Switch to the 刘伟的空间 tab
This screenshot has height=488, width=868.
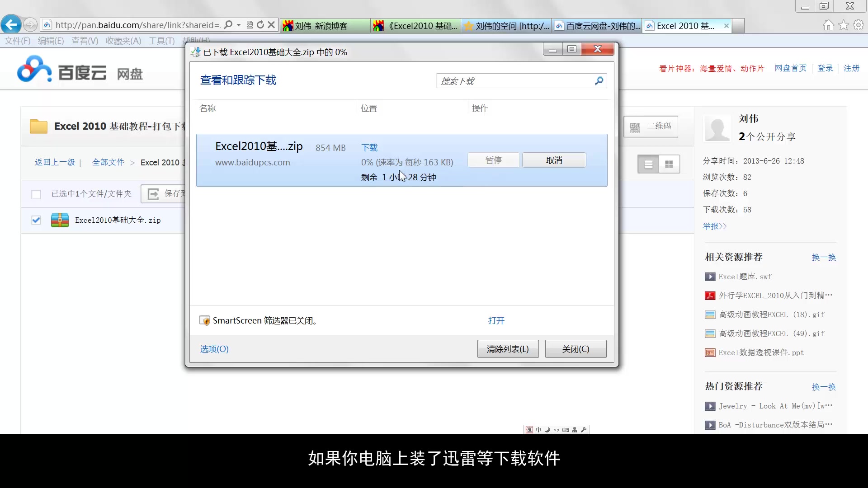pyautogui.click(x=506, y=26)
